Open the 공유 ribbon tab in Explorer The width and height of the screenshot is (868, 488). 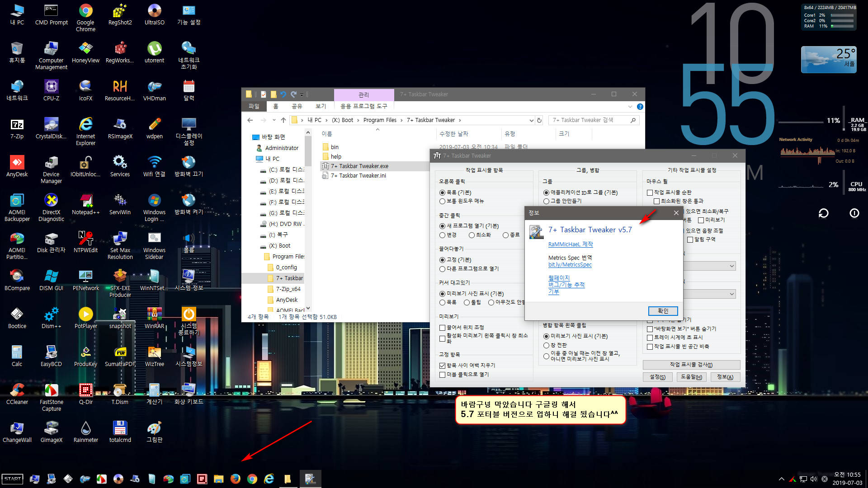[x=297, y=106]
